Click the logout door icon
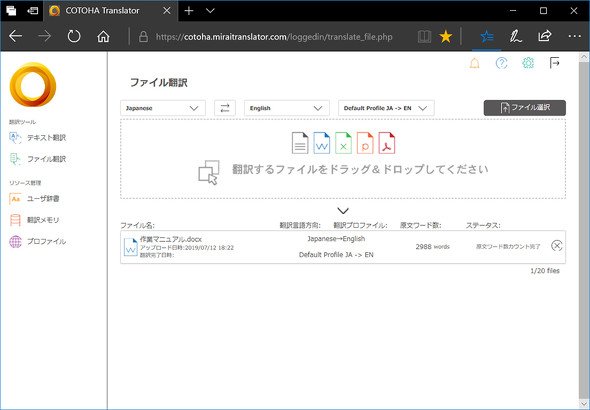 [554, 63]
